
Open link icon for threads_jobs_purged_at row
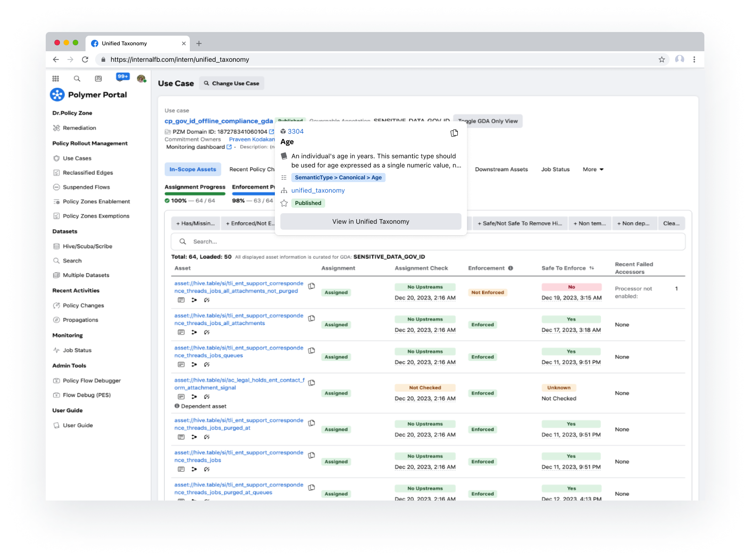pos(207,437)
